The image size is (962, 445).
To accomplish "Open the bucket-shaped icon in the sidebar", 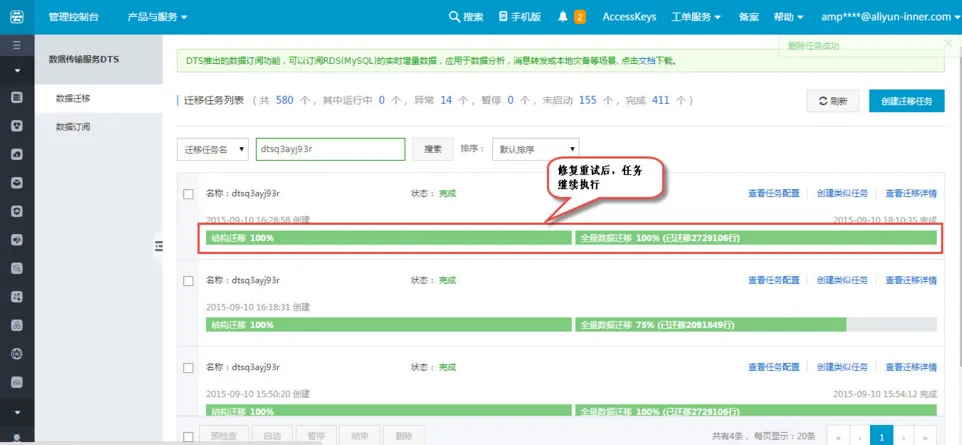I will pos(17,183).
